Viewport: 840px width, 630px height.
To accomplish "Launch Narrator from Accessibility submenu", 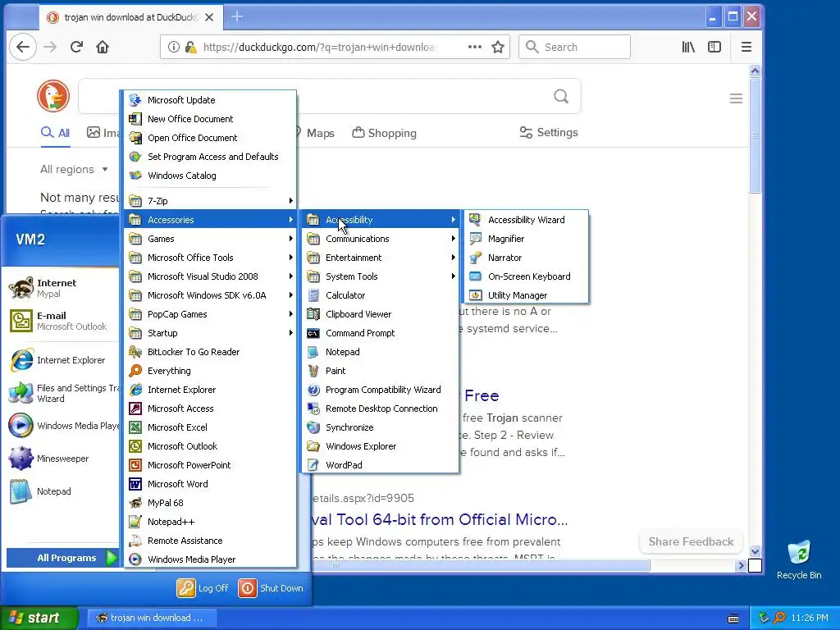I will 527,258.
